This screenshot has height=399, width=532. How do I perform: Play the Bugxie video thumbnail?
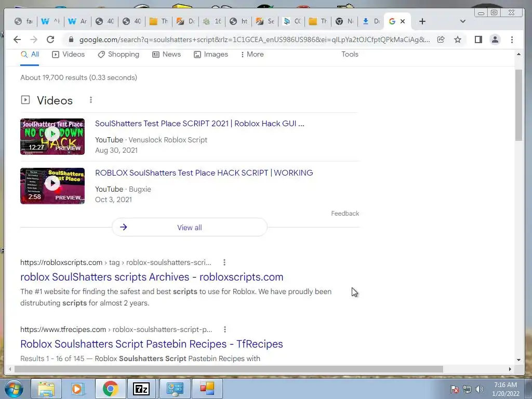point(52,186)
